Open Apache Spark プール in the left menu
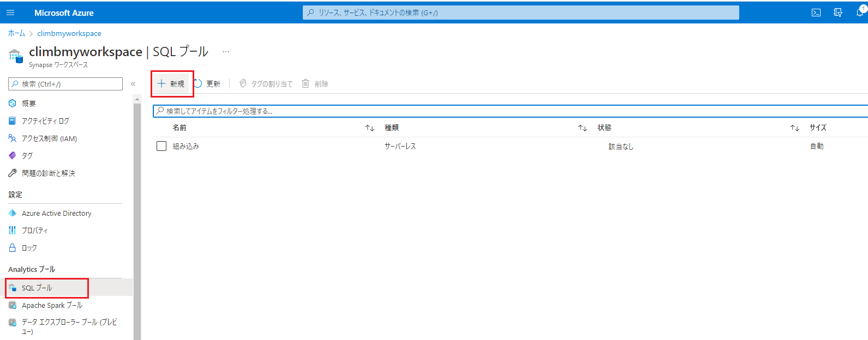Image resolution: width=868 pixels, height=340 pixels. (x=52, y=306)
